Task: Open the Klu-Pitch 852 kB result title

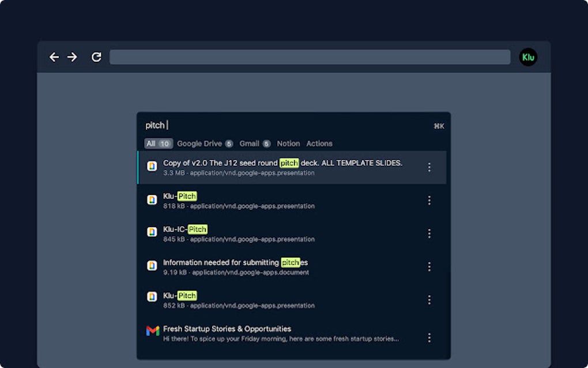Action: [x=180, y=295]
